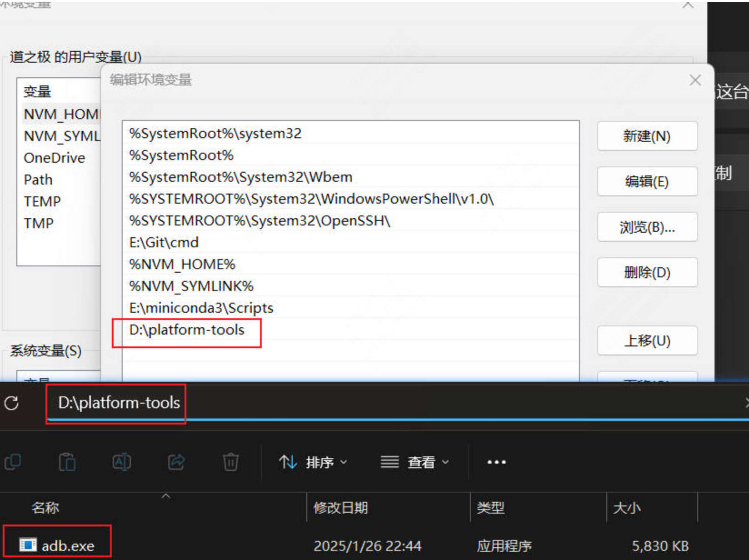Click the 浏览(B) browse button
The height and width of the screenshot is (560, 749).
pyautogui.click(x=647, y=227)
